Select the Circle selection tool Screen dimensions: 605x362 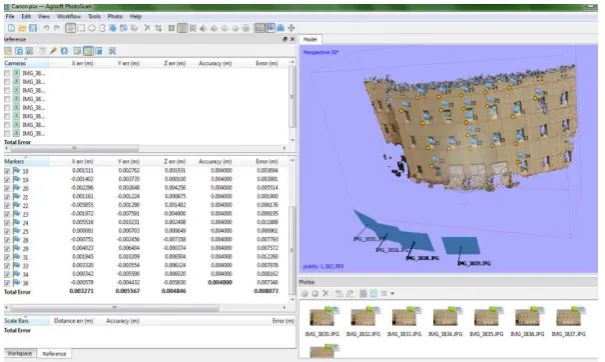tap(92, 28)
